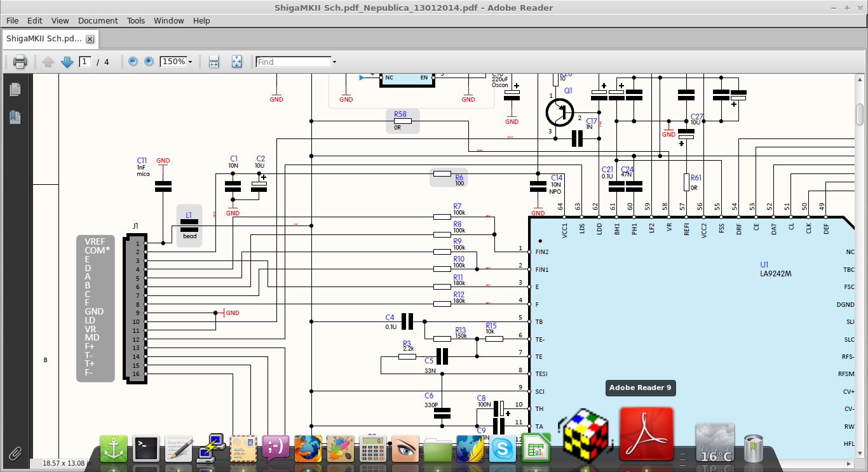The image size is (868, 472).
Task: Open the Trash can in the dock
Action: coord(753,448)
